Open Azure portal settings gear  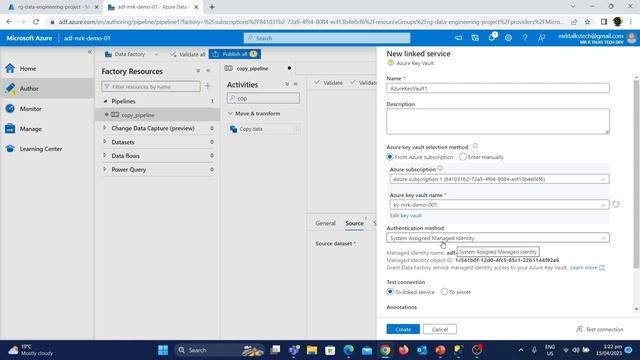508,38
